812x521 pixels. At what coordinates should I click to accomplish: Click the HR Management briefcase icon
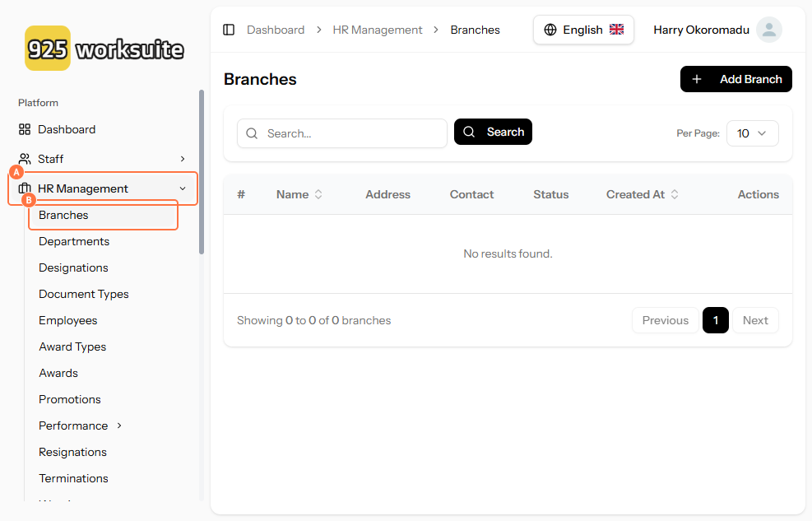25,188
